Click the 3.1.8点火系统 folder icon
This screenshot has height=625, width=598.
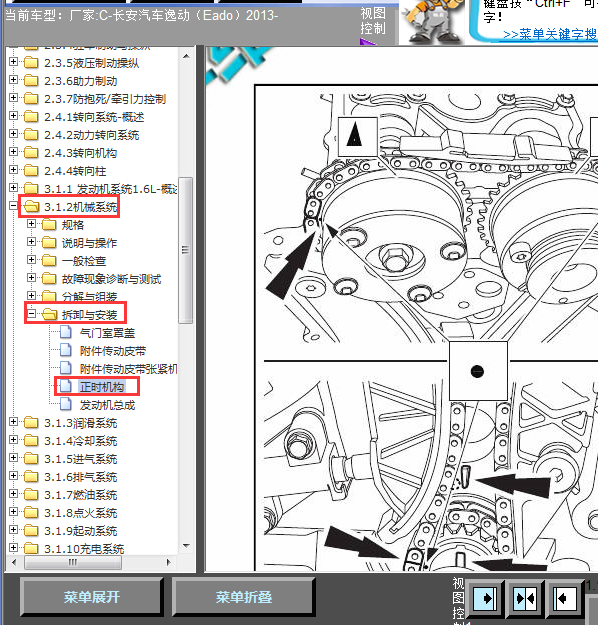[x=31, y=513]
